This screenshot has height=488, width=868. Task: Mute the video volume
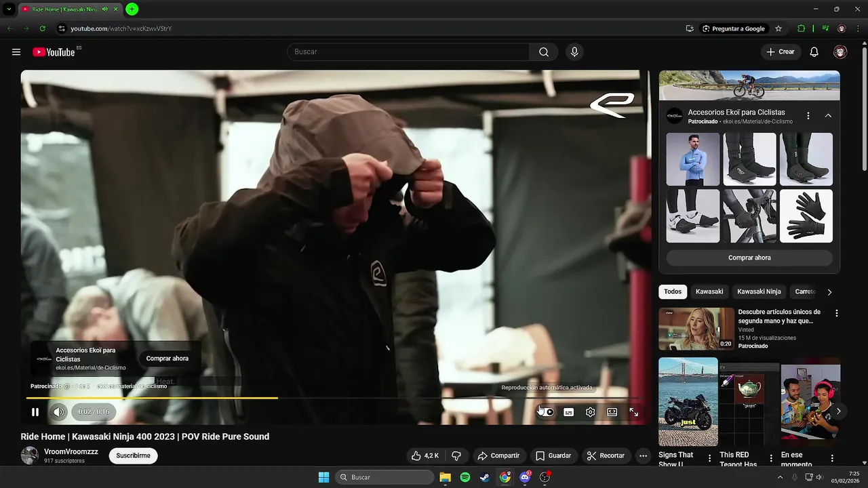pyautogui.click(x=59, y=412)
